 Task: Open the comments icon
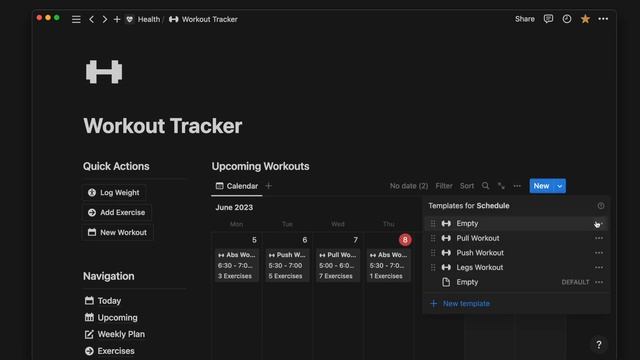click(548, 19)
